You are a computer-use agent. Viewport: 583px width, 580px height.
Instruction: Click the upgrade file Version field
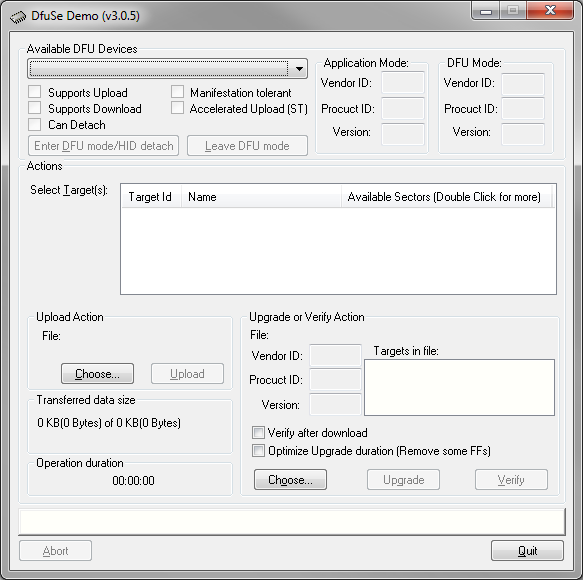pyautogui.click(x=335, y=404)
